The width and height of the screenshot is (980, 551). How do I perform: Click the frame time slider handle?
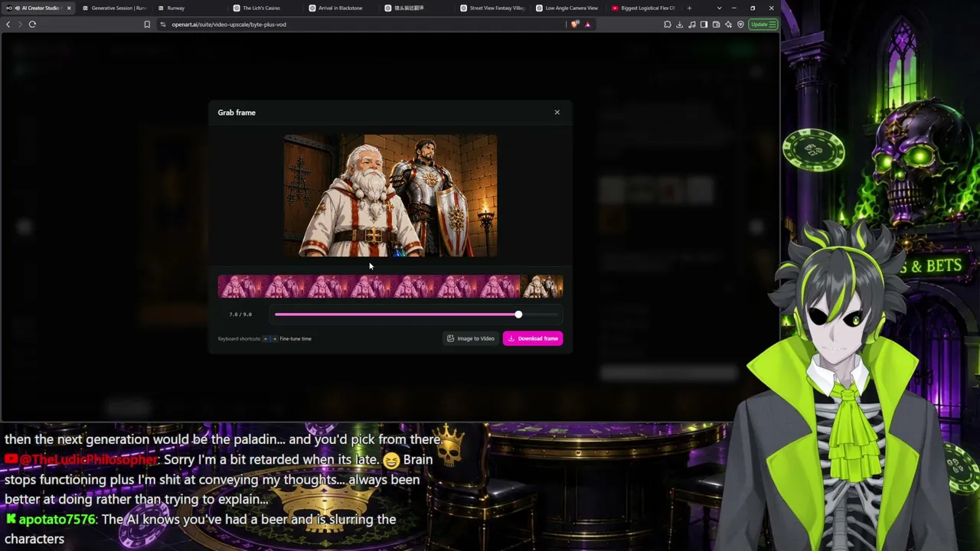518,315
